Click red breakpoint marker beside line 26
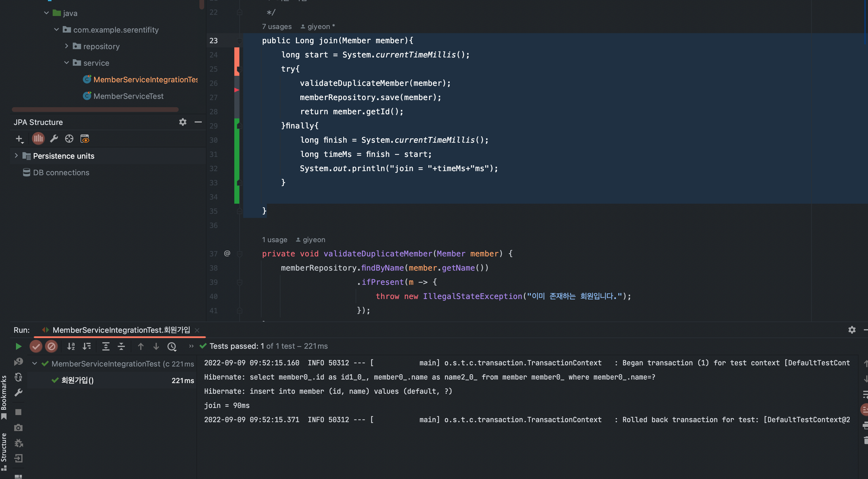 237,90
